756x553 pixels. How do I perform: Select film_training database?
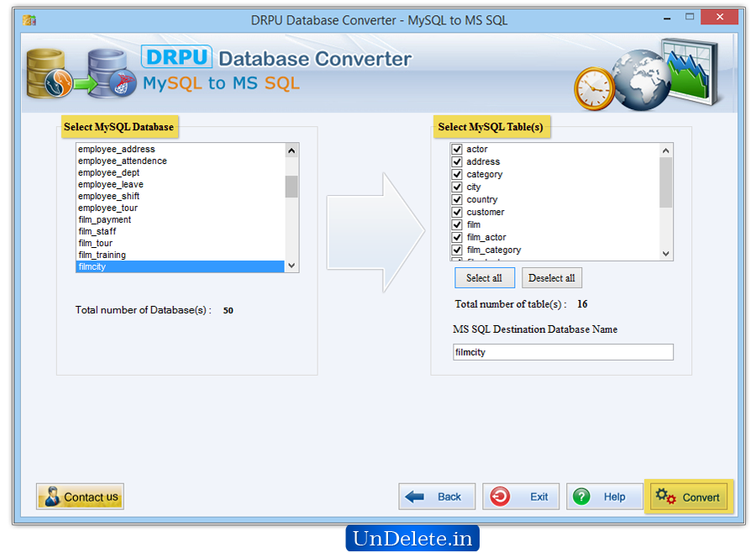[181, 255]
